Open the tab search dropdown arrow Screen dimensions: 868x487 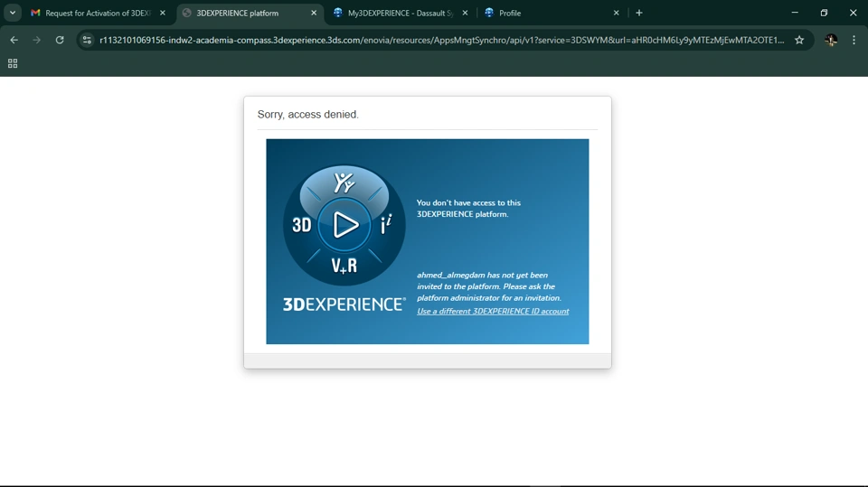[x=12, y=13]
